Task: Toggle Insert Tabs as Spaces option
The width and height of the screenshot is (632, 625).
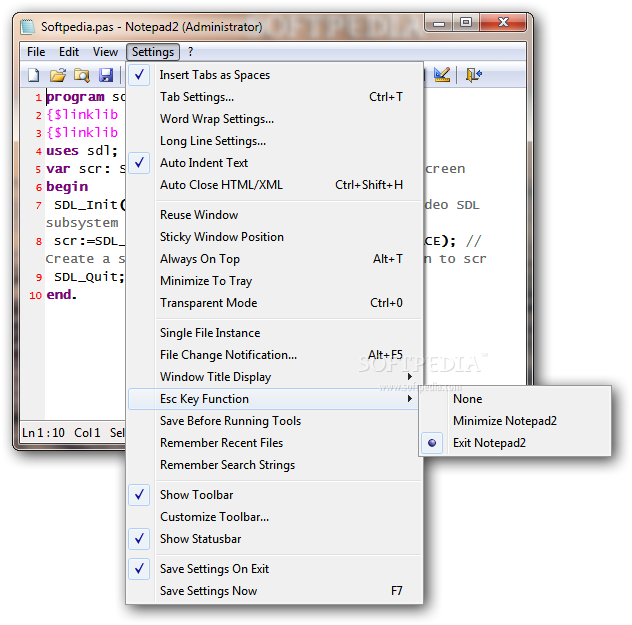Action: (x=275, y=75)
